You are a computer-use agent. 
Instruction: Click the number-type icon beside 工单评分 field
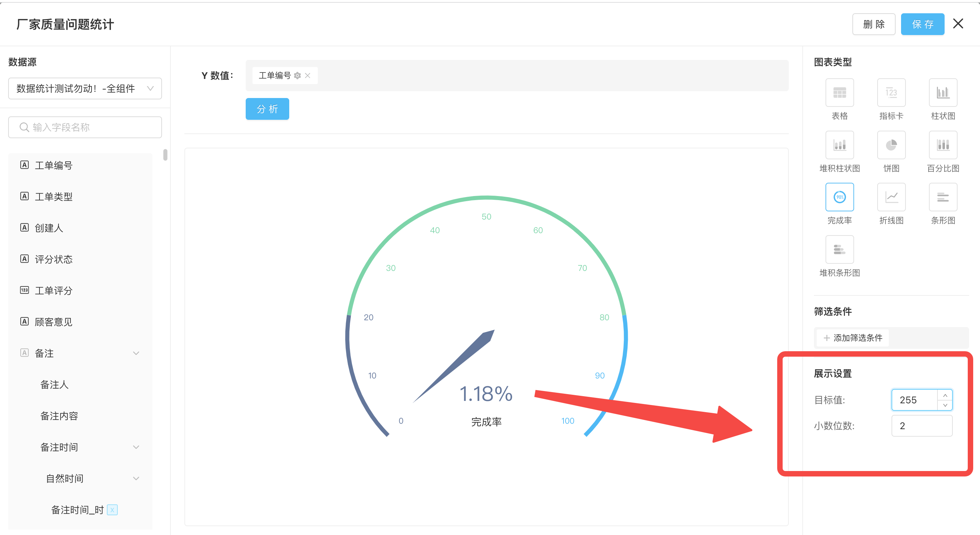[x=24, y=290]
